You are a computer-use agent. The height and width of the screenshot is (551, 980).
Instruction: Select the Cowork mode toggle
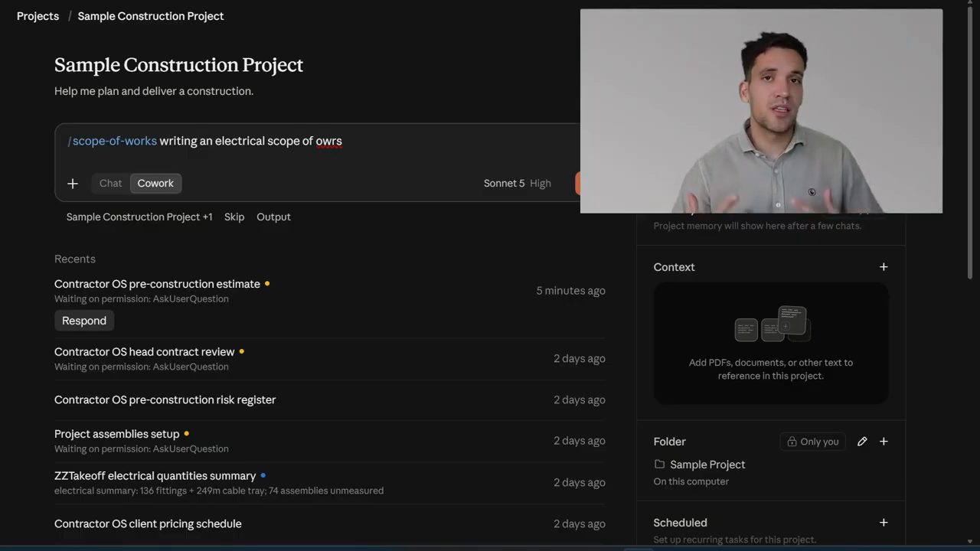(155, 183)
